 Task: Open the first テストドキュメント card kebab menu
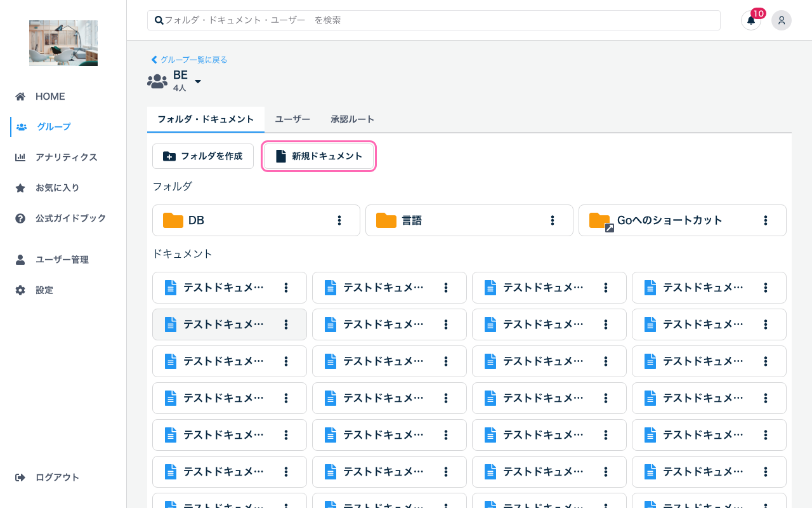coord(285,287)
